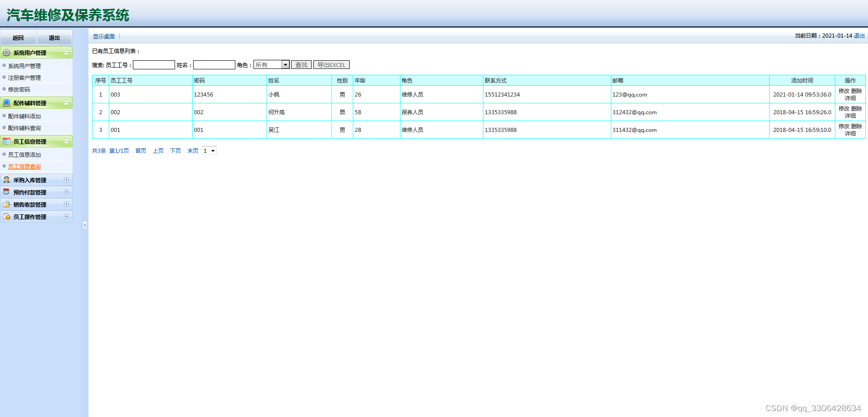868x417 pixels.
Task: Collapse the 员工信息管理 section using its minus
Action: tap(67, 141)
